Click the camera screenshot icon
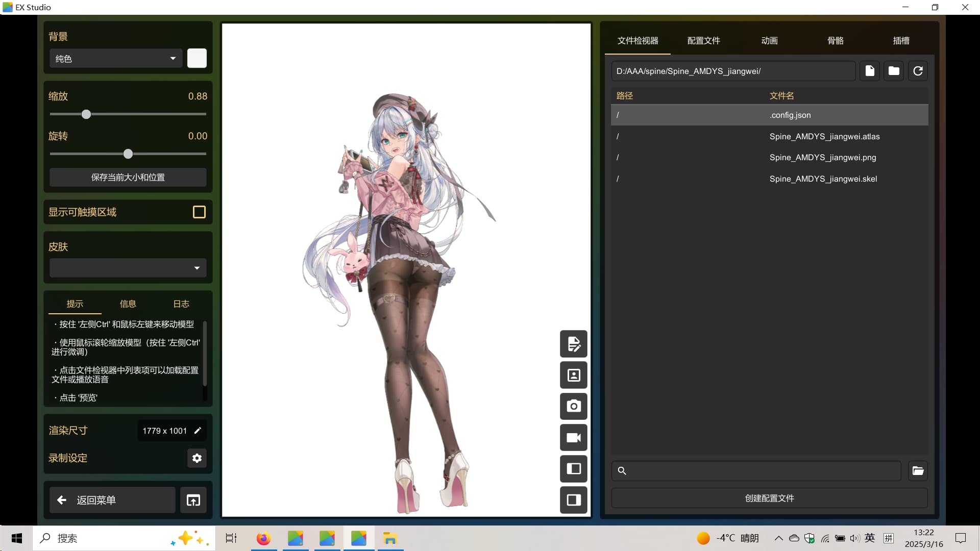This screenshot has width=980, height=551. 574,406
